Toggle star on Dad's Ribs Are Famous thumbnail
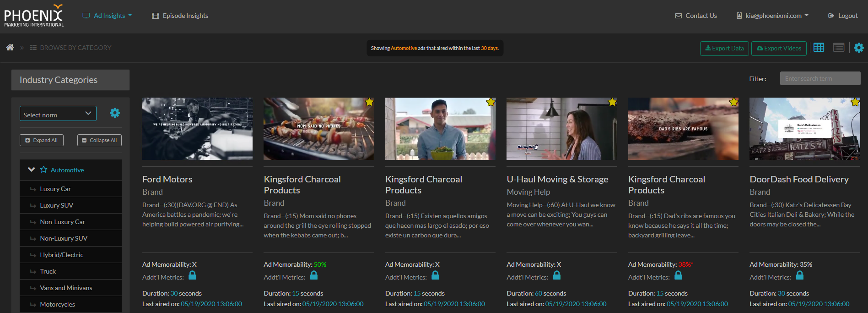This screenshot has width=868, height=313. click(733, 102)
